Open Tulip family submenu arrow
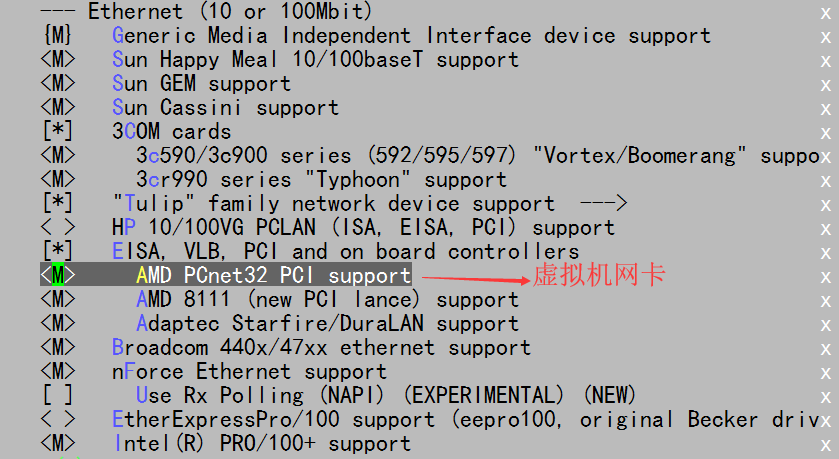Viewport: 839px width, 459px height. [x=604, y=203]
